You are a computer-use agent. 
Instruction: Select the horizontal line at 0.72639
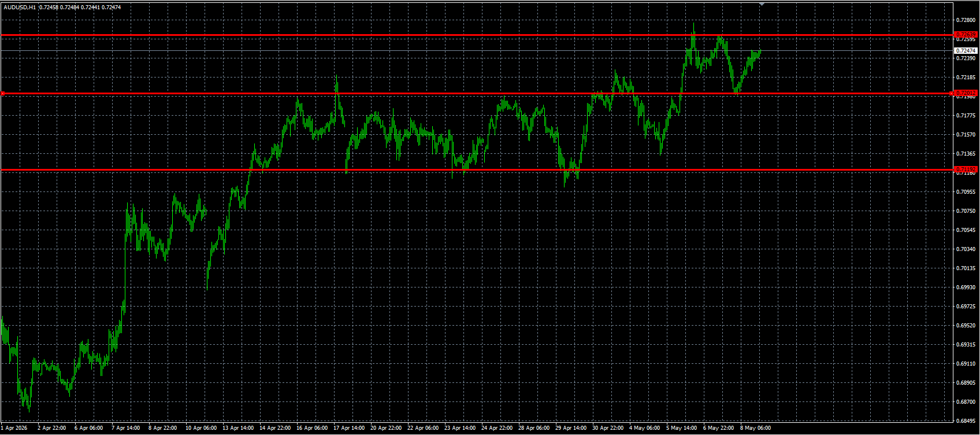[x=476, y=35]
